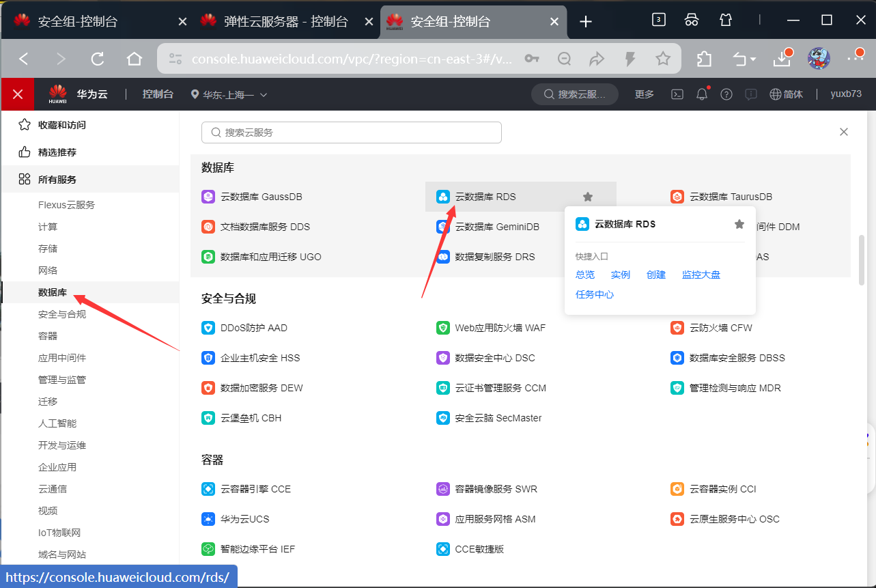
Task: Switch language via 简体 globe
Action: pyautogui.click(x=786, y=94)
